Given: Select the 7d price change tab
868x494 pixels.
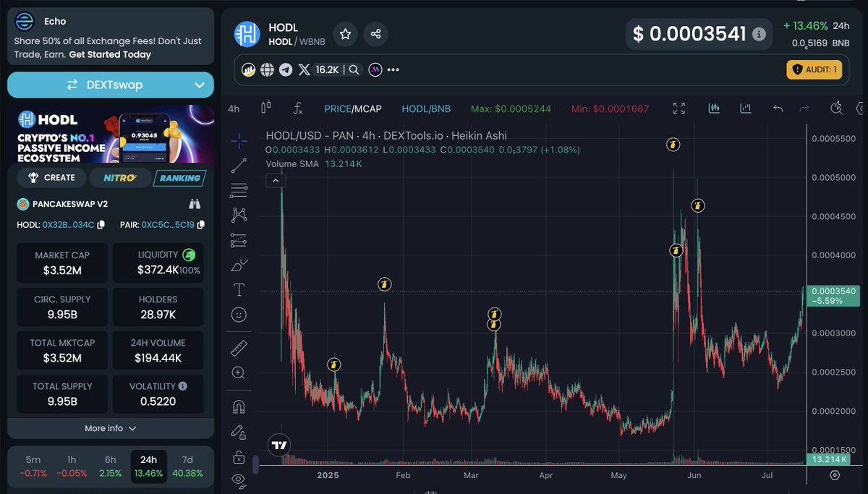Looking at the screenshot, I should point(187,467).
